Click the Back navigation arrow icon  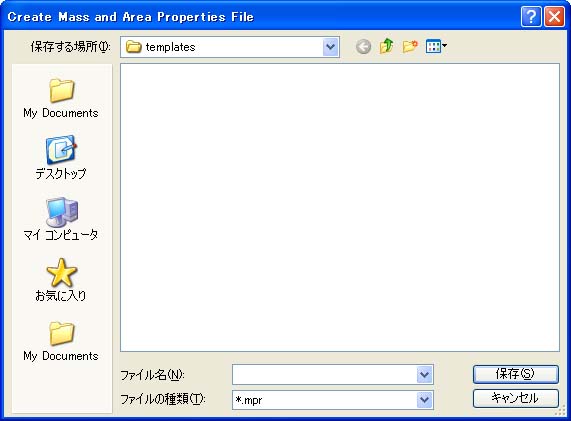[363, 47]
